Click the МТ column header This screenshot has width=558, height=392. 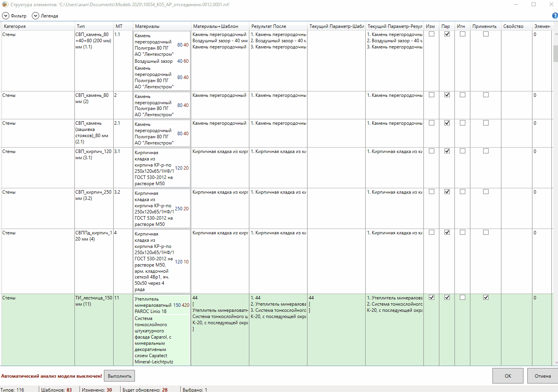(x=123, y=26)
